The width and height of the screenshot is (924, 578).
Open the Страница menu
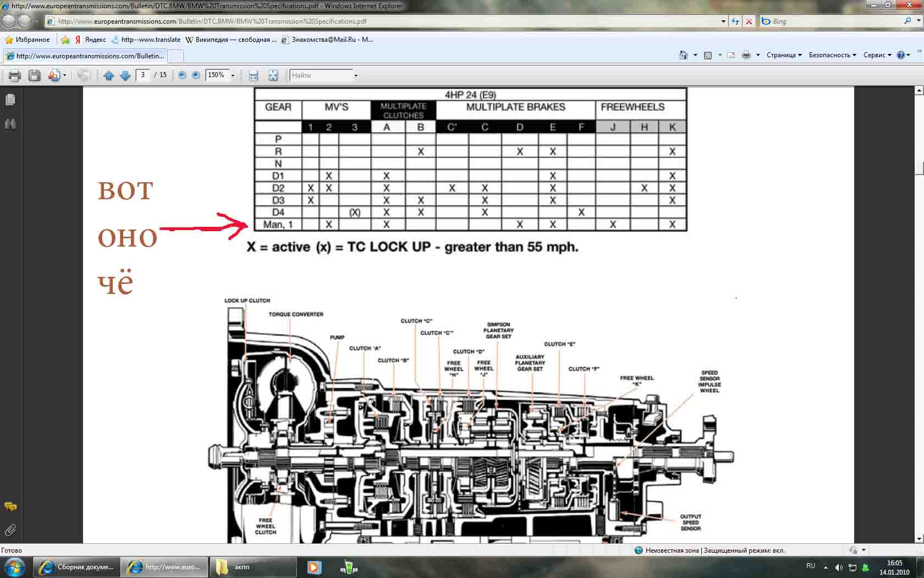point(784,55)
